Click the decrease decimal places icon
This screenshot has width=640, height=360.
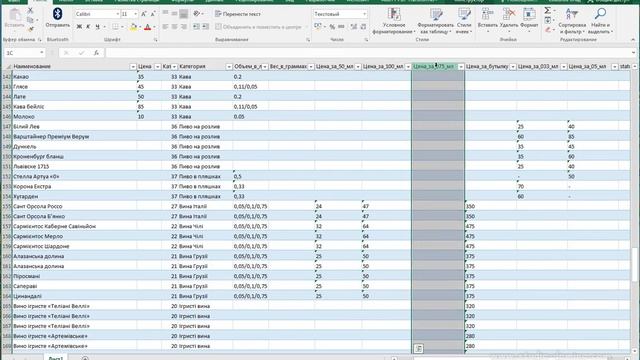[x=363, y=27]
